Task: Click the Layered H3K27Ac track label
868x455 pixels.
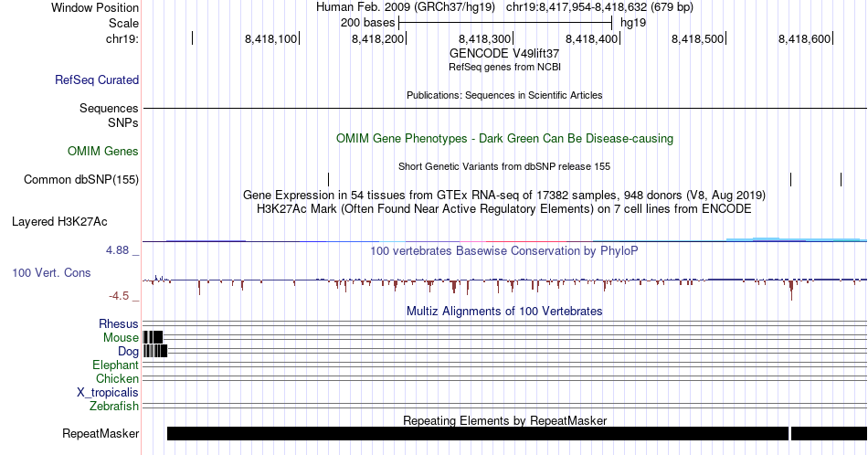Action: (59, 221)
